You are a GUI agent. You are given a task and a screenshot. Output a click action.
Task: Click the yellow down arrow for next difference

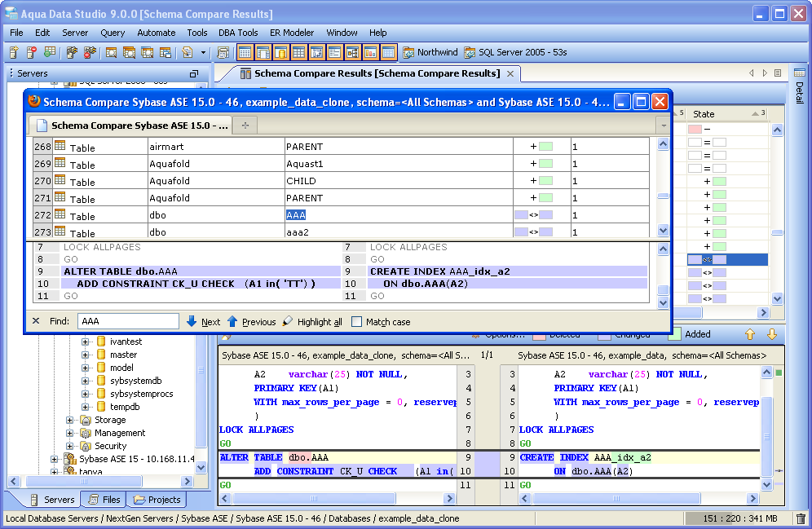point(771,334)
